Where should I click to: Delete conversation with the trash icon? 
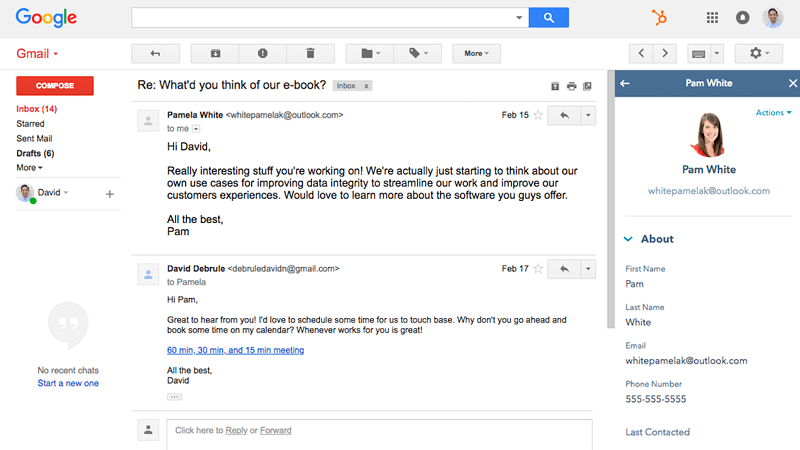pos(310,54)
